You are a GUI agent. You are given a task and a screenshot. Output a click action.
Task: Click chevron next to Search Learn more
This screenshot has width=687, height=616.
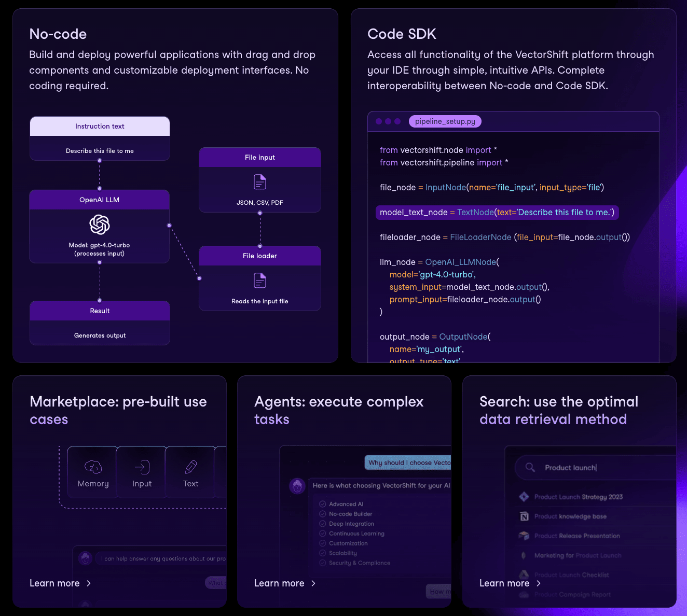coord(539,583)
